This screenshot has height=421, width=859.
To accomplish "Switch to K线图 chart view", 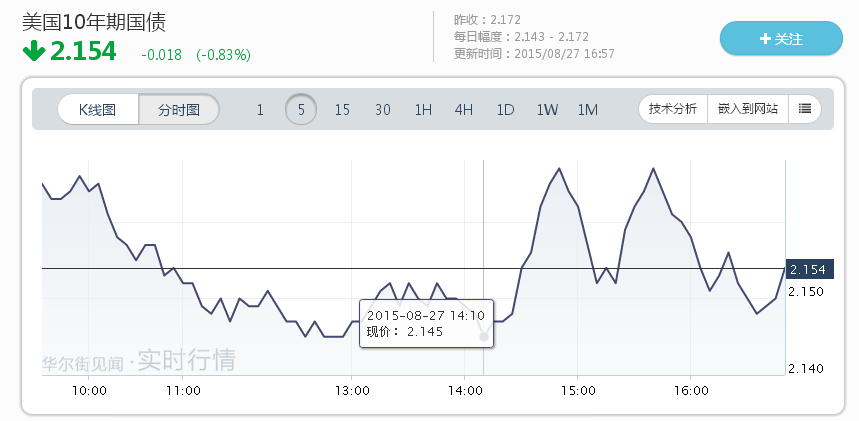I will (98, 110).
